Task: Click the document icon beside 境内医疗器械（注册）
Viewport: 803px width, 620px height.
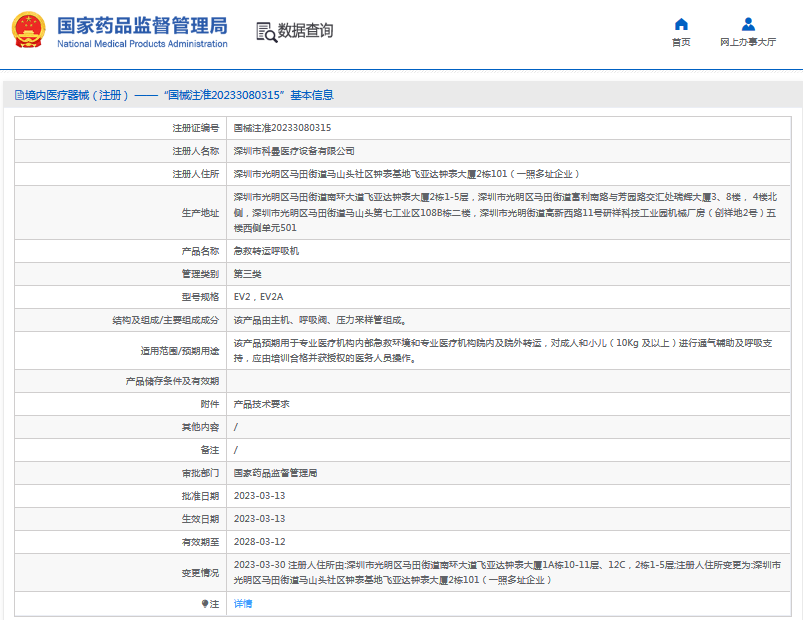Action: 17,95
